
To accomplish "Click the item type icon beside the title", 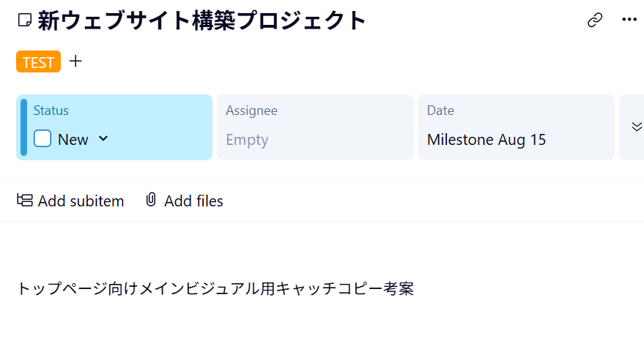I will (24, 20).
